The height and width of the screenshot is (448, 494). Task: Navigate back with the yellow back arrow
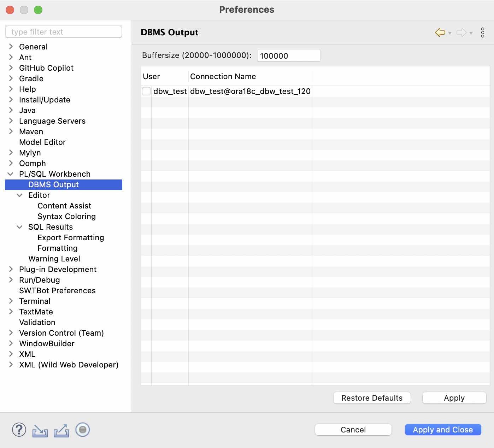[439, 33]
